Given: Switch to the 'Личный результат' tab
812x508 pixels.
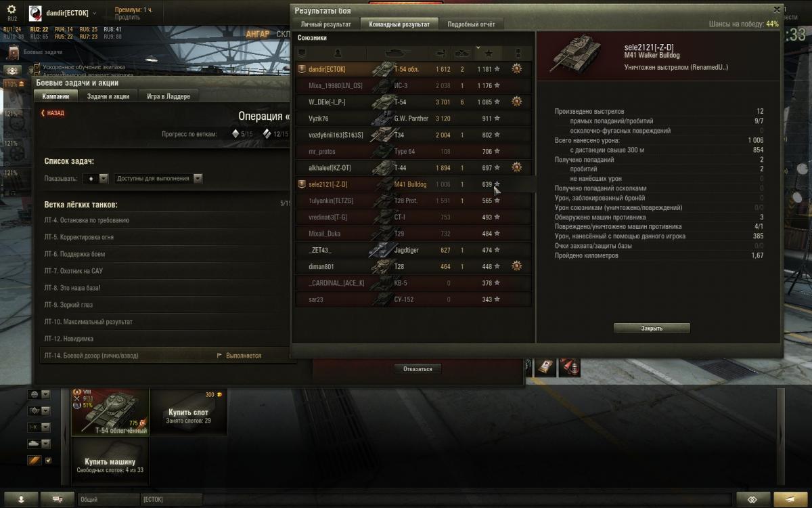Looking at the screenshot, I should pos(325,24).
